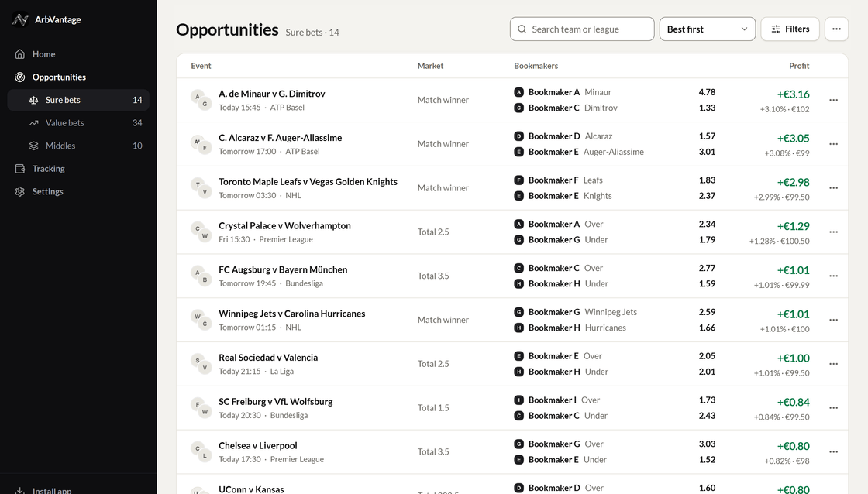The image size is (868, 494).
Task: Click the +€2.98 profit value
Action: tap(794, 182)
